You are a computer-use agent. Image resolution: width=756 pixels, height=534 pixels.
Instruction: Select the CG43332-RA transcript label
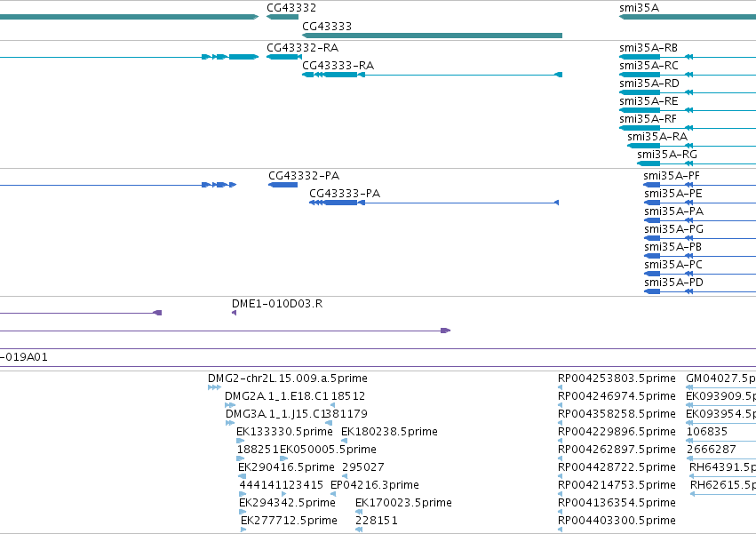click(302, 48)
